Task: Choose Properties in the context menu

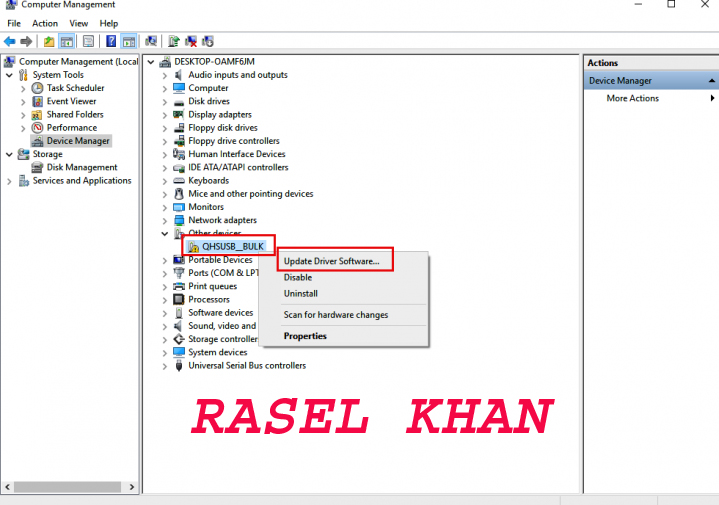Action: click(x=344, y=336)
